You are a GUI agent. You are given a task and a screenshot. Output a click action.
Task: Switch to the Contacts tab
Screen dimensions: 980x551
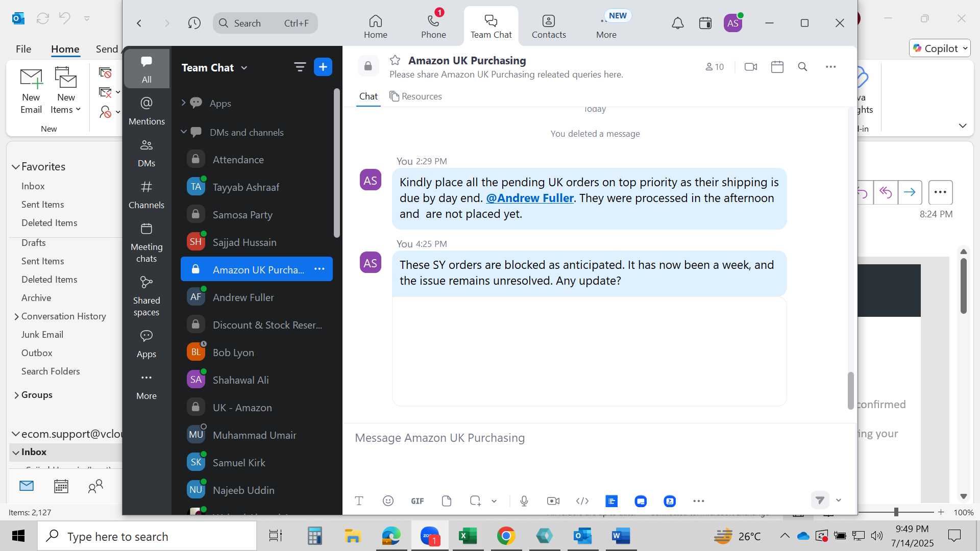pos(549,27)
